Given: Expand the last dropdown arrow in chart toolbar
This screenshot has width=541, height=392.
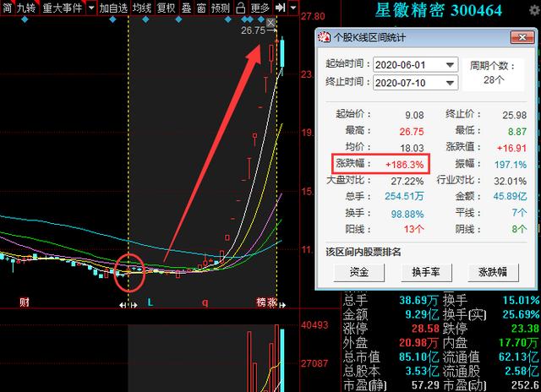Looking at the screenshot, I should click(293, 8).
